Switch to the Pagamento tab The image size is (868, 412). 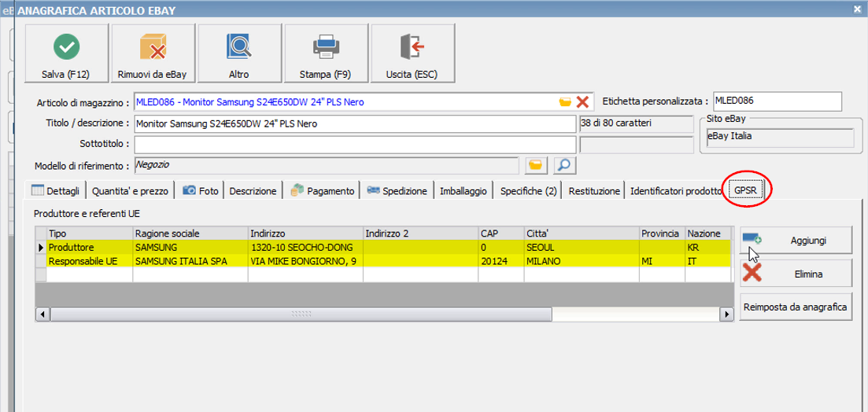tap(323, 191)
